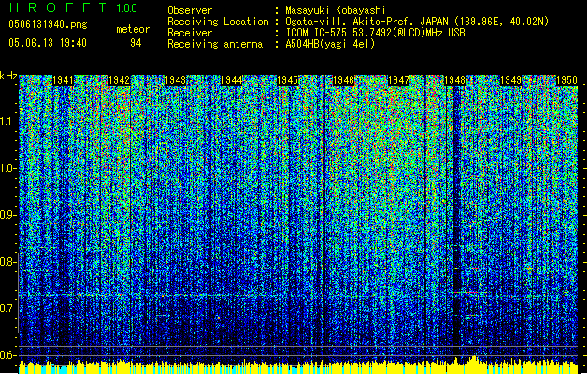Viewport: 588px width, 374px height.
Task: Click the ICOM IC-575 receiver text
Action: (375, 33)
